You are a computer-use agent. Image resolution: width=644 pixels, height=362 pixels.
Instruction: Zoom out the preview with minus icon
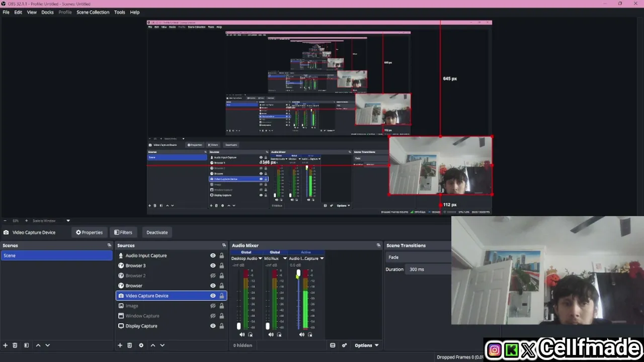point(6,221)
